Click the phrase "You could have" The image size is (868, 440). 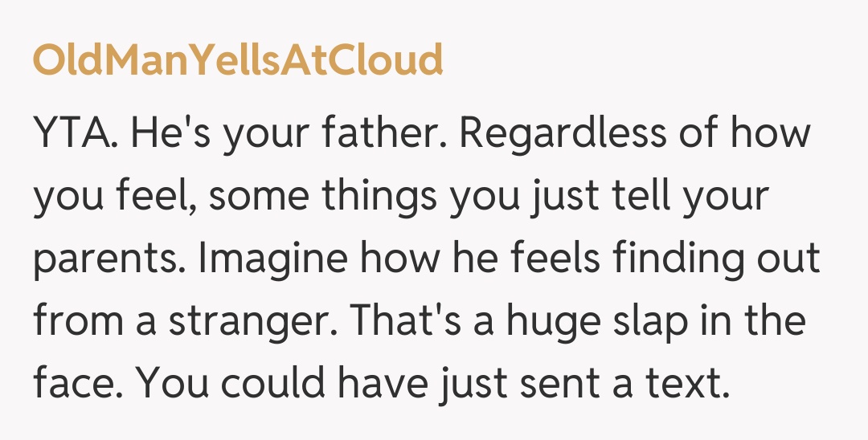click(284, 382)
